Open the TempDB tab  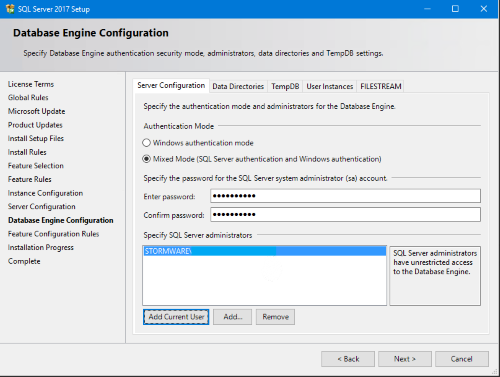pos(285,86)
